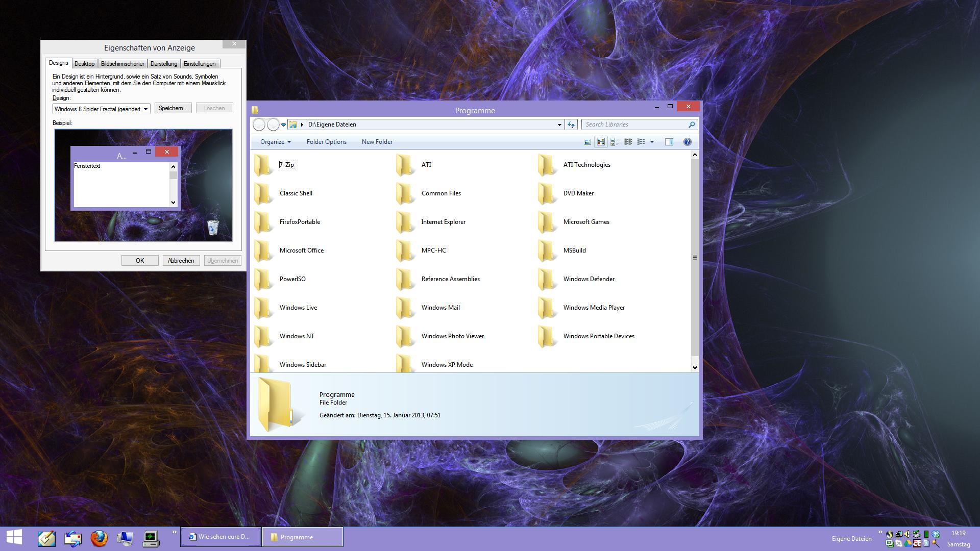Expand the view options dropdown arrow

pyautogui.click(x=652, y=142)
